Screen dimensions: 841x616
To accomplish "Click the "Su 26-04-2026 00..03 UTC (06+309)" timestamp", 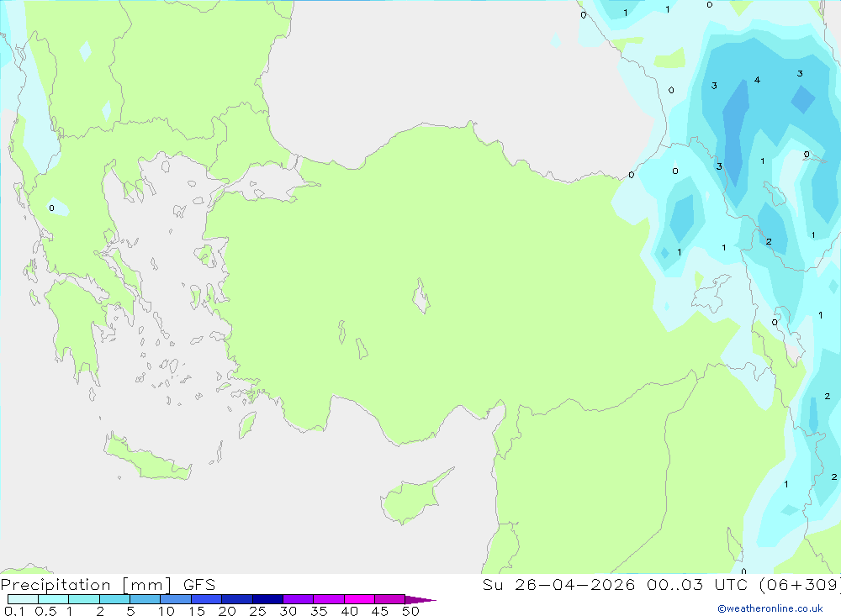I will pos(661,585).
